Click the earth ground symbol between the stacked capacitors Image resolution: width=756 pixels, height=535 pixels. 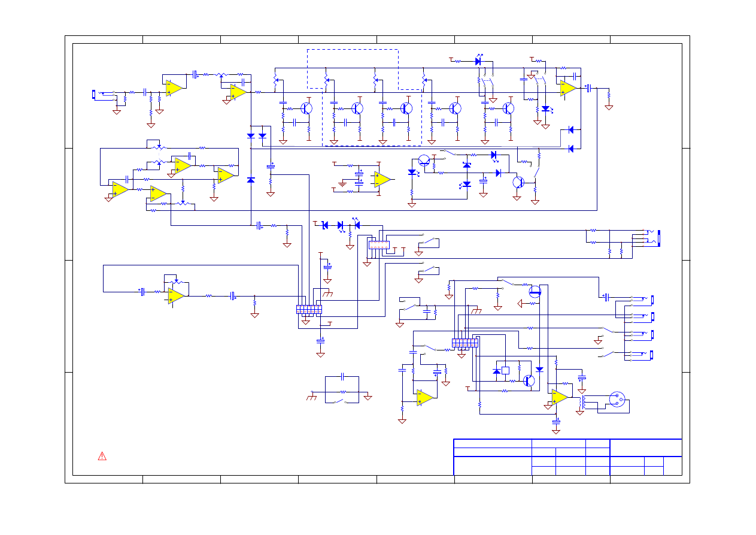[342, 183]
